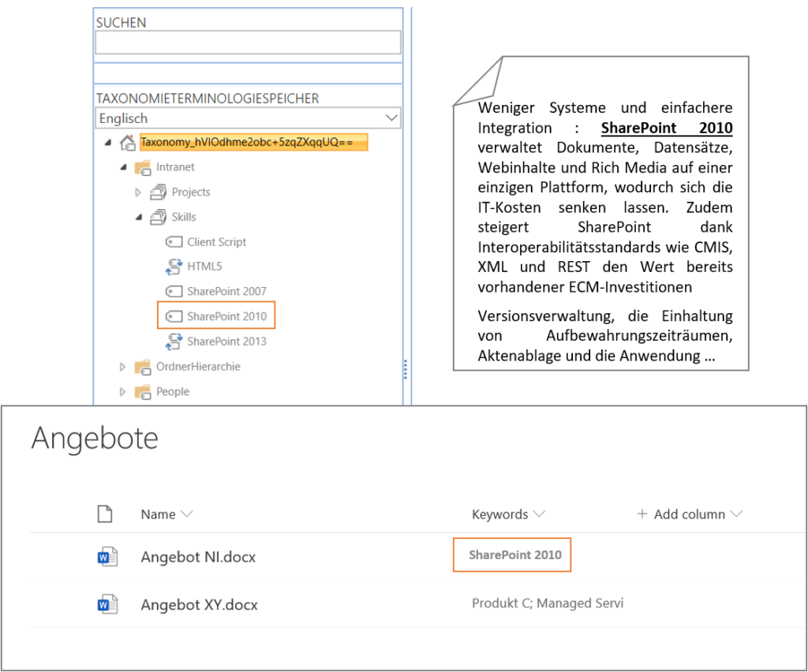808x672 pixels.
Task: Expand the People group
Action: (x=122, y=392)
